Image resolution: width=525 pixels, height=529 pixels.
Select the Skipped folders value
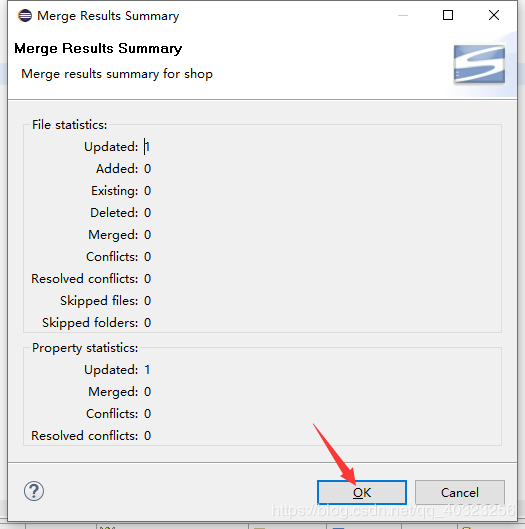click(x=147, y=323)
